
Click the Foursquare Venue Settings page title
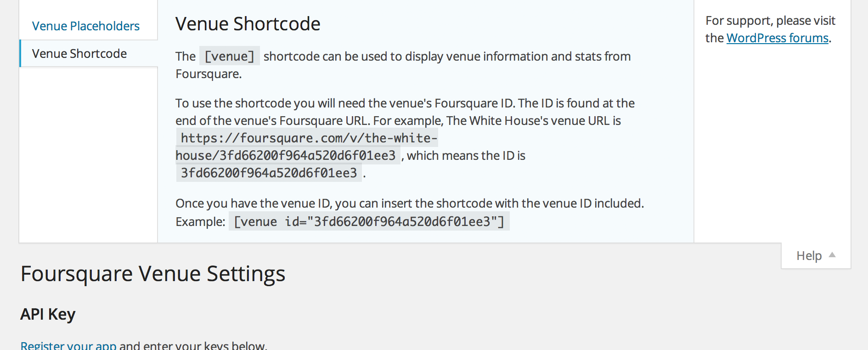click(x=153, y=274)
